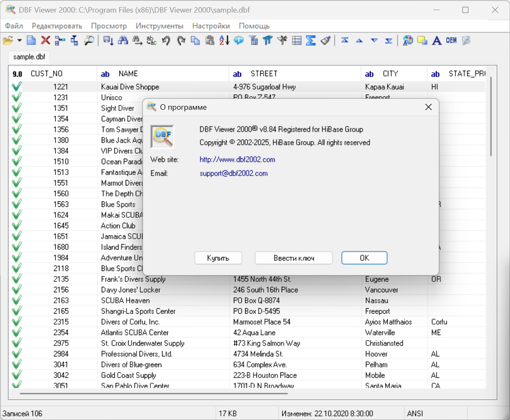Click the Ввести ключ button
This screenshot has width=510, height=420.
tap(293, 258)
